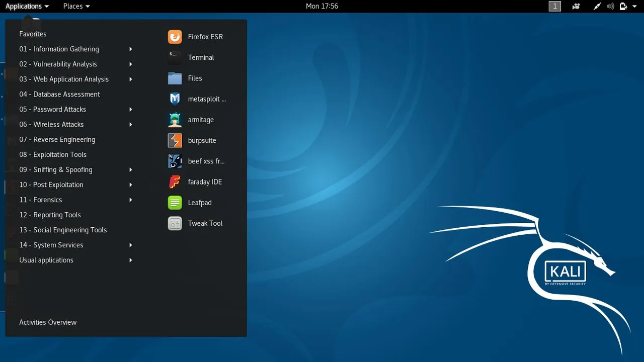644x362 pixels.
Task: Start metasploit using its blue M icon
Action: pyautogui.click(x=175, y=99)
